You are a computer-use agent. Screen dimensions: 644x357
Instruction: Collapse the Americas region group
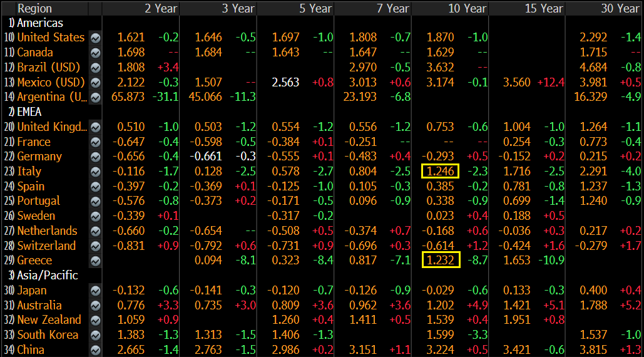coord(36,23)
